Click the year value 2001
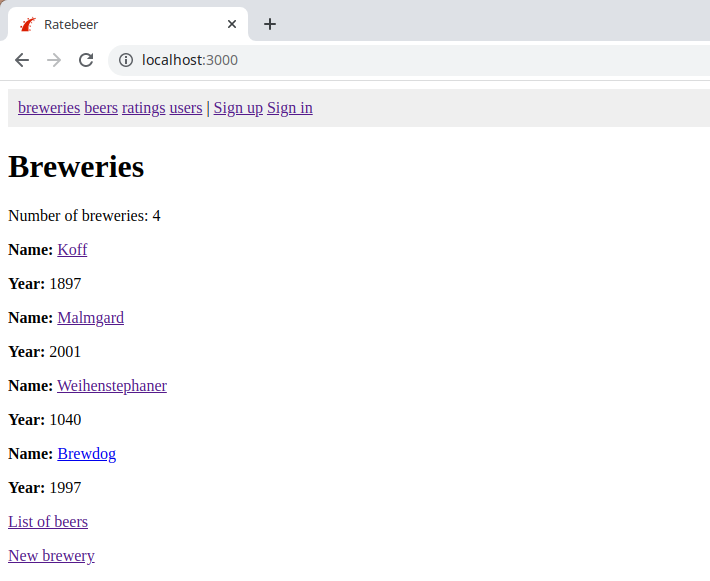Screen dimensions: 710x581 (x=65, y=352)
